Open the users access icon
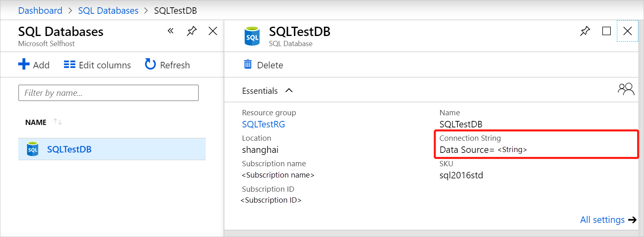Image resolution: width=644 pixels, height=237 pixels. coord(626,89)
